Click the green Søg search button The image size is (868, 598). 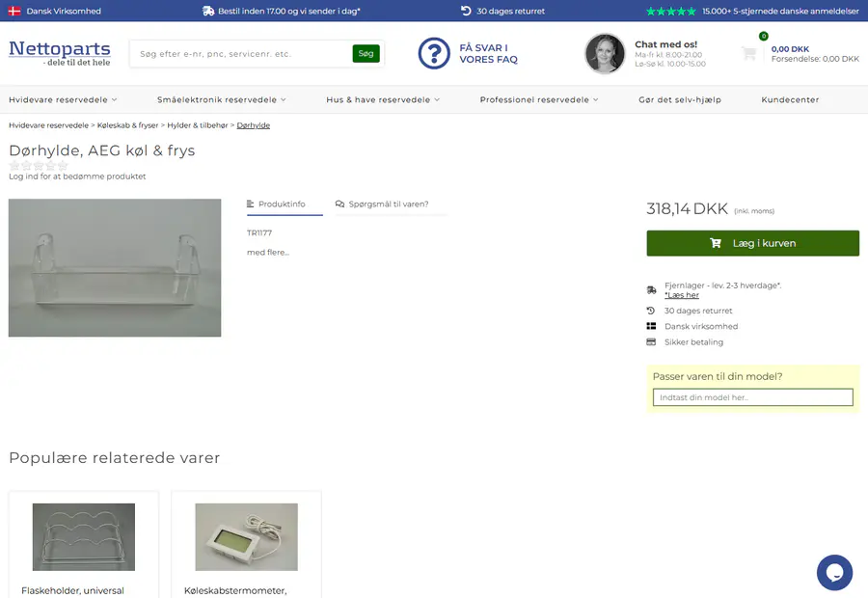[x=366, y=54]
